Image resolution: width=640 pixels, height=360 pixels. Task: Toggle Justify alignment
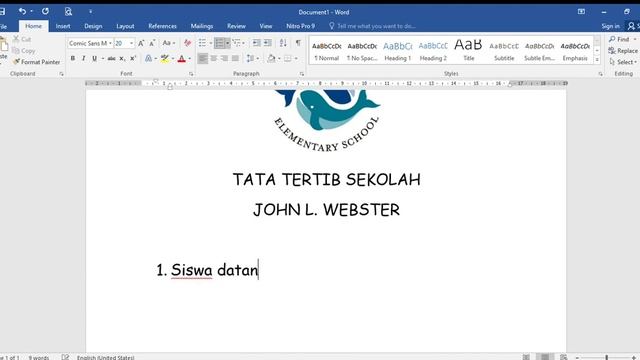[235, 58]
